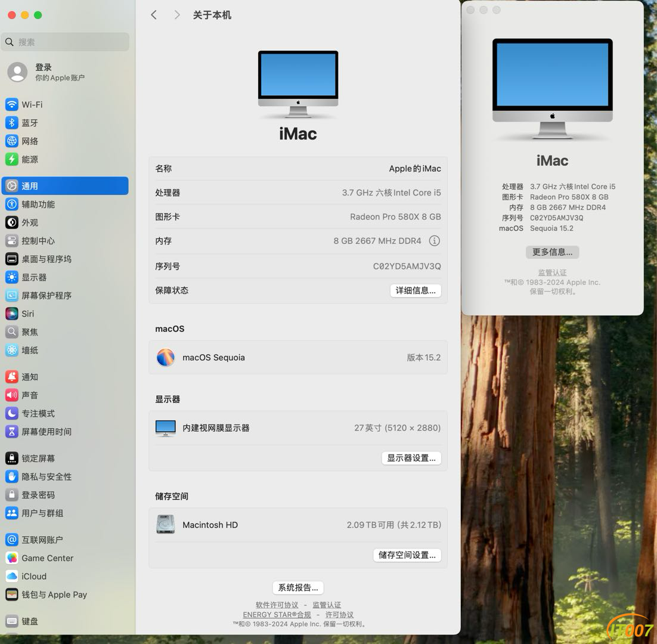Open 互联网账户 at-sign icon
This screenshot has height=644, width=657.
click(x=12, y=540)
